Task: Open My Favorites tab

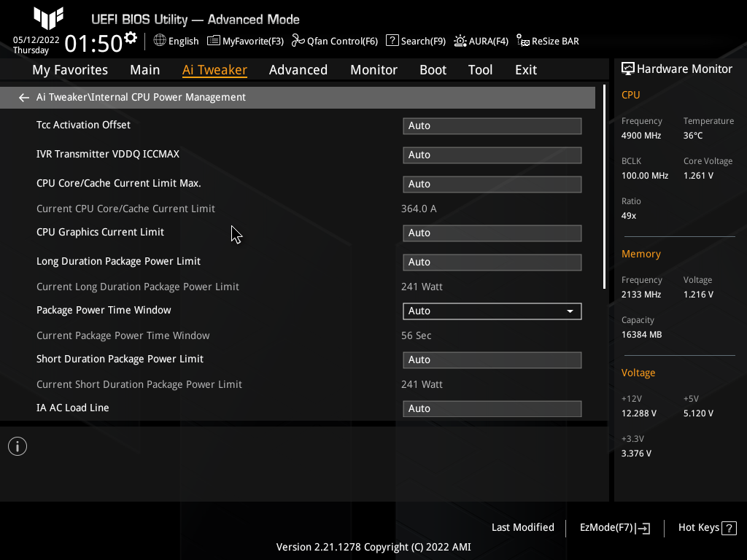Action: point(70,70)
